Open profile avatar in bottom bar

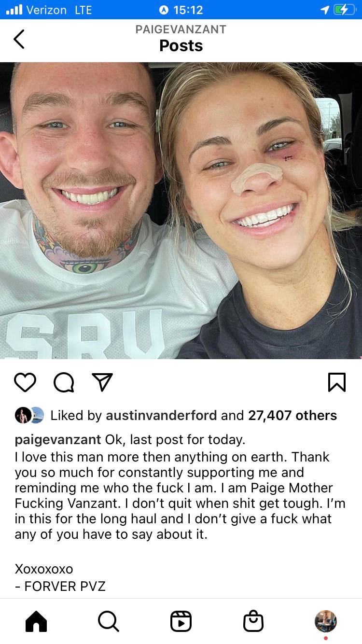click(326, 621)
